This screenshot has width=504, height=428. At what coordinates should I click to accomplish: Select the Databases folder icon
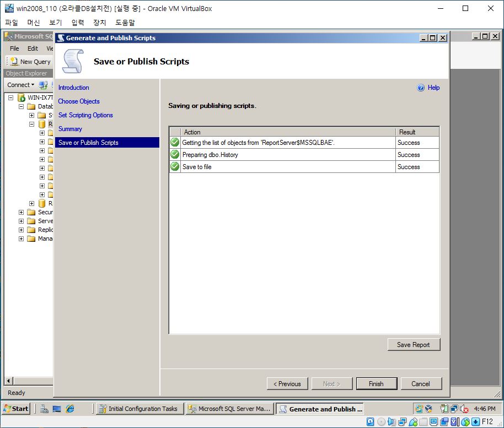tap(31, 106)
